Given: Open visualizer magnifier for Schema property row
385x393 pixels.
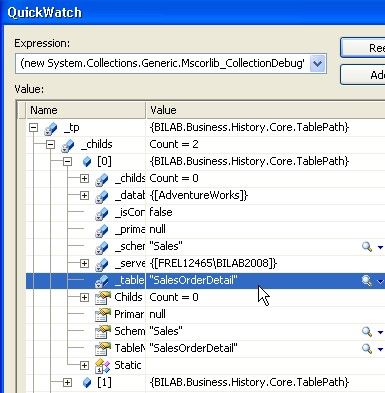Looking at the screenshot, I should coord(367,331).
